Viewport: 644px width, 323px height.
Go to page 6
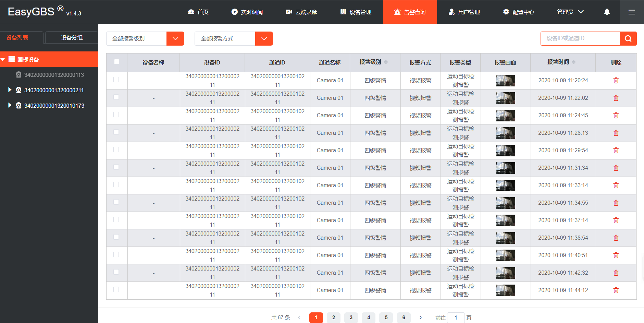click(404, 318)
